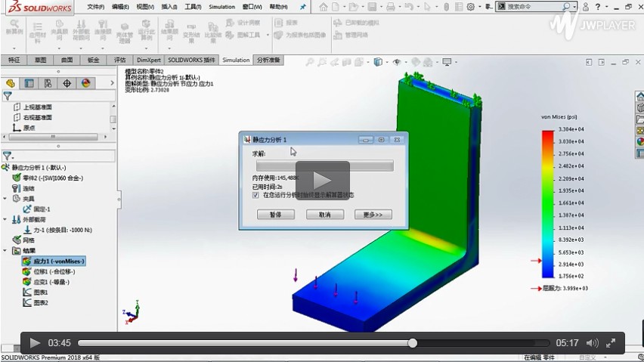The width and height of the screenshot is (644, 362).
Task: Open the DisplayManager color ball tab
Action: (86, 83)
